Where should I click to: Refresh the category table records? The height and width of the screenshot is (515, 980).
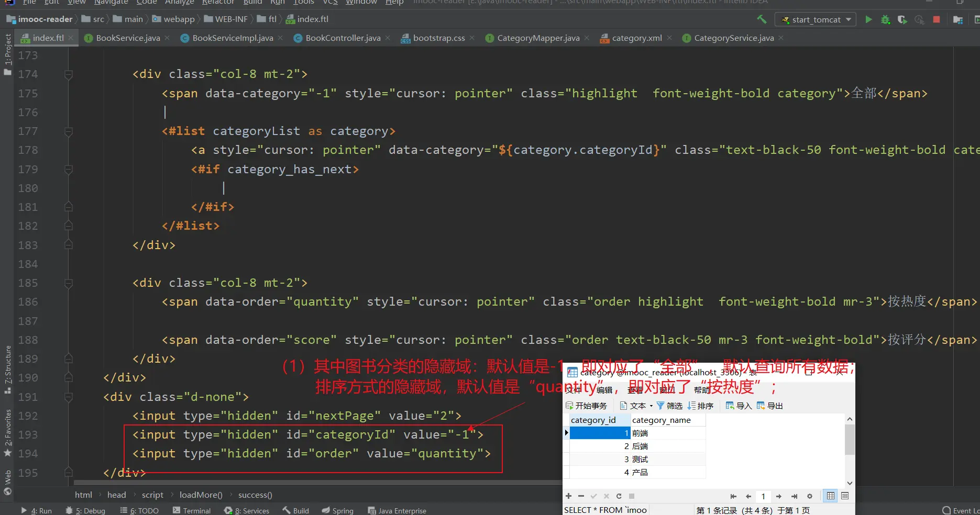(x=619, y=496)
